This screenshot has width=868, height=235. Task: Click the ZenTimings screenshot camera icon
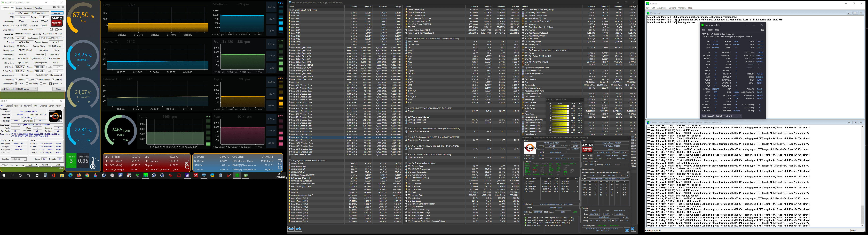coord(763,30)
